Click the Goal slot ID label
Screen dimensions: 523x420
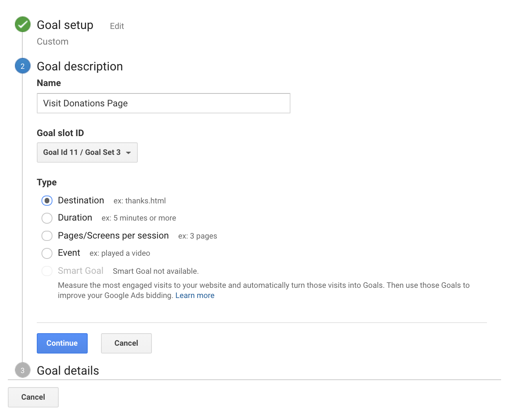click(x=60, y=133)
